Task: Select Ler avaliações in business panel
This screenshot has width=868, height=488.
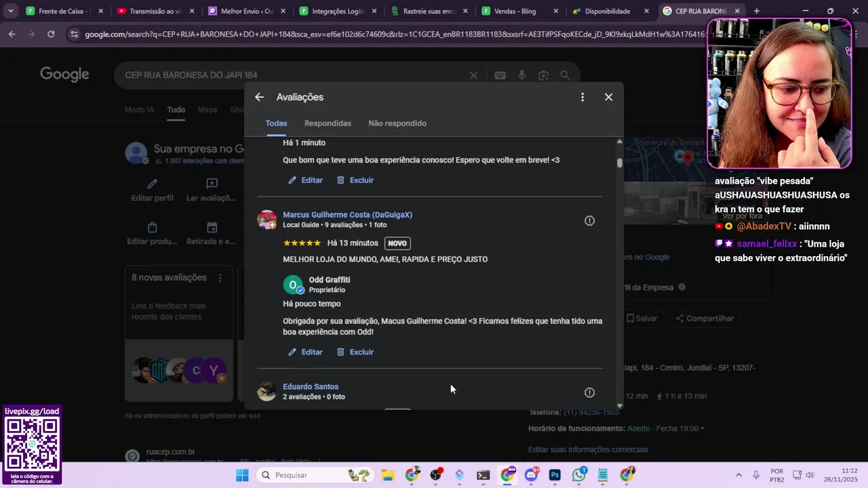Action: 212,190
